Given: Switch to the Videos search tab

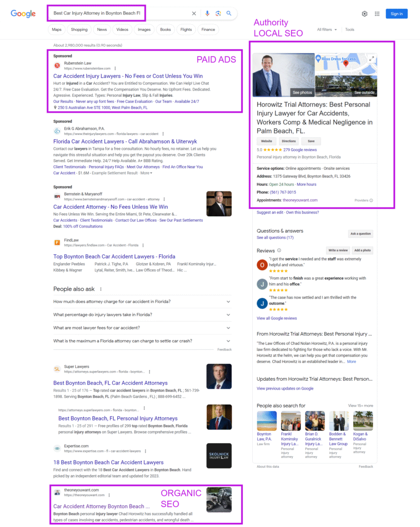Looking at the screenshot, I should (x=122, y=29).
